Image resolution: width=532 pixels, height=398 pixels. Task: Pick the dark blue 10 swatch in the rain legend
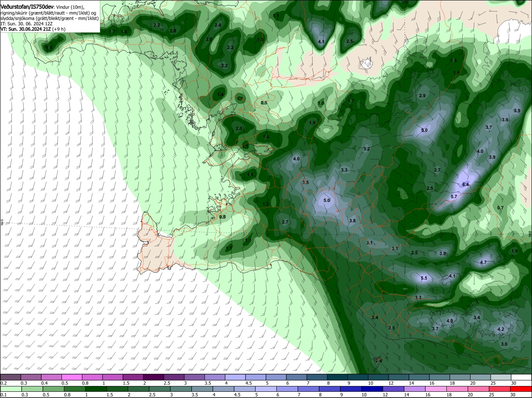pos(373,389)
